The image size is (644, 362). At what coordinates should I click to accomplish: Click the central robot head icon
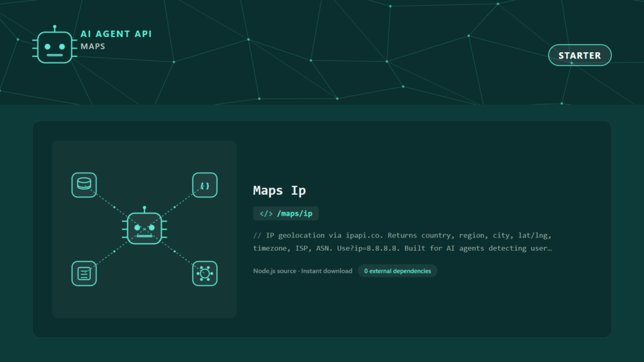click(145, 226)
